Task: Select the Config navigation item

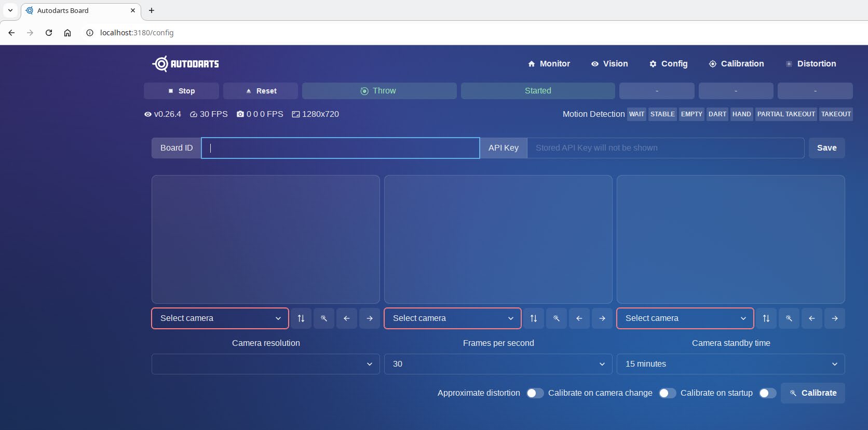Action: tap(668, 64)
